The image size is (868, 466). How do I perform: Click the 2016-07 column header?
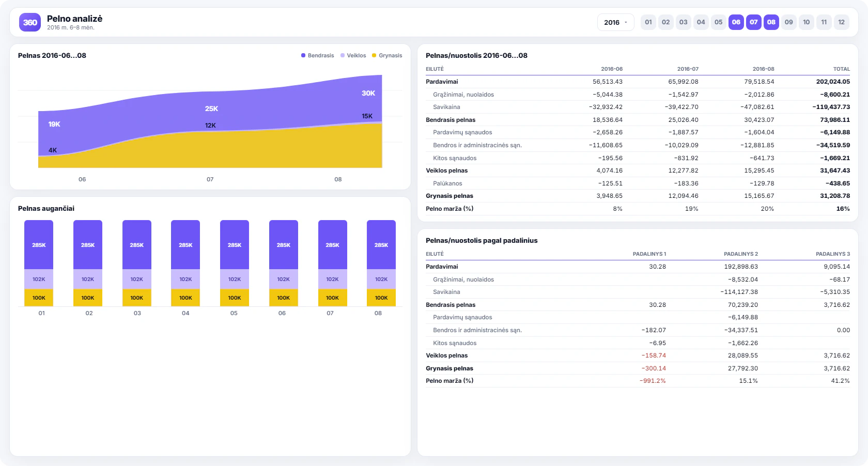[688, 69]
